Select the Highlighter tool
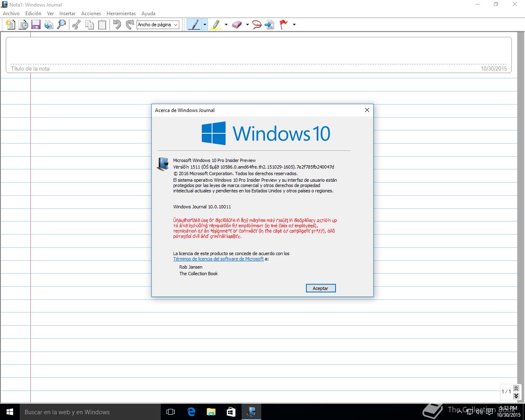This screenshot has width=525, height=420. point(216,25)
